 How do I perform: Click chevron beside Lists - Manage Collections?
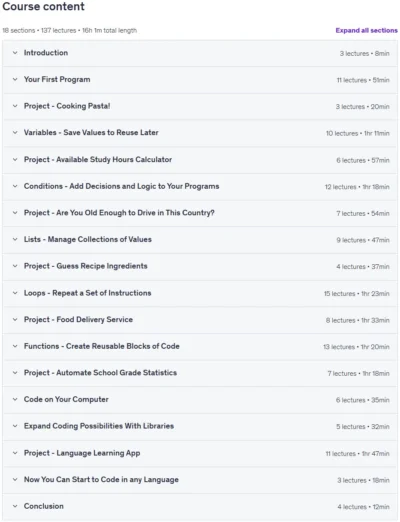15,239
